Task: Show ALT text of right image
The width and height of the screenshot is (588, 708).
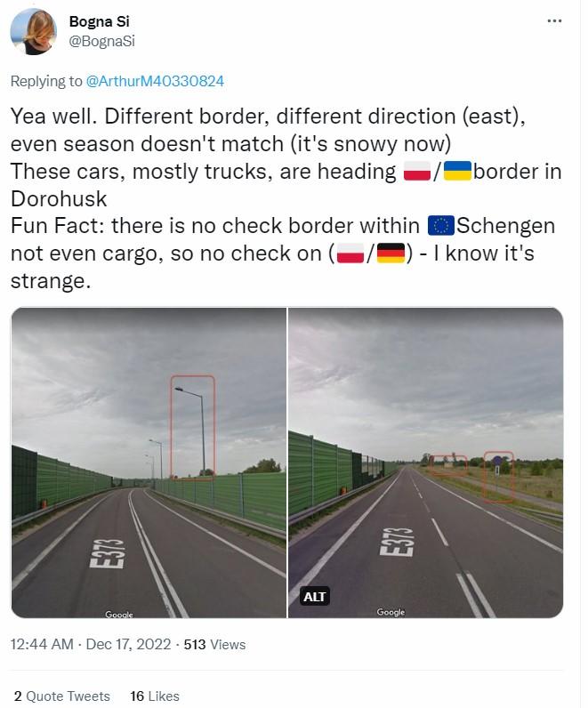Action: coord(314,597)
